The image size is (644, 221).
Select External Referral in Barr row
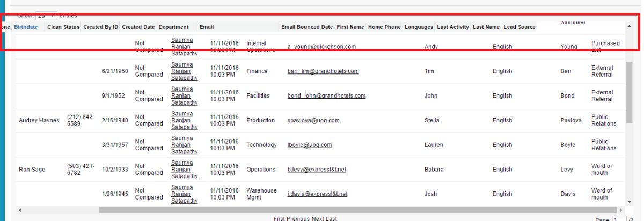[602, 71]
